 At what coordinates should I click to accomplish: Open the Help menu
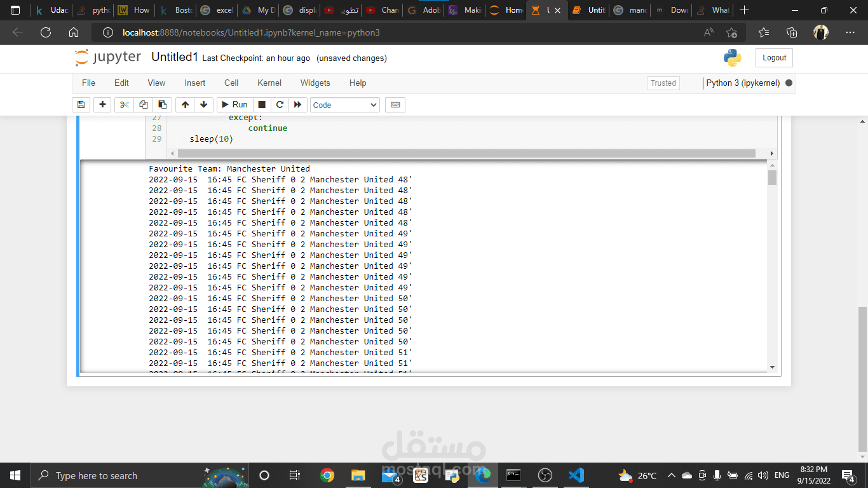pyautogui.click(x=358, y=83)
